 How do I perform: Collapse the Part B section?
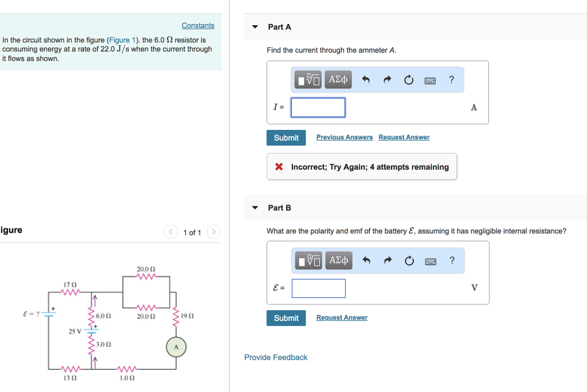click(x=255, y=207)
